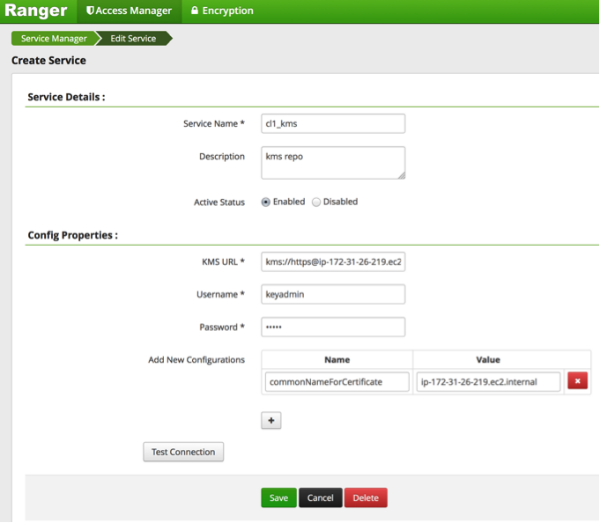Select the Enabled radio button
Image resolution: width=600 pixels, height=523 pixels.
point(266,202)
